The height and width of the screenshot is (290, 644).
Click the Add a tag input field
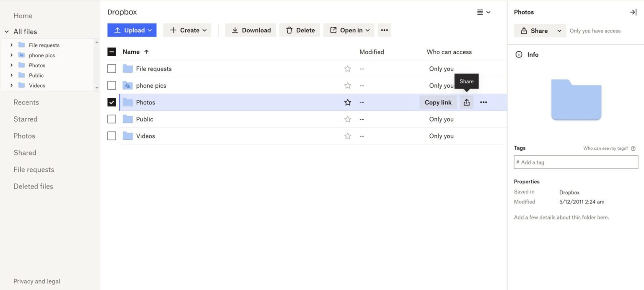click(575, 162)
